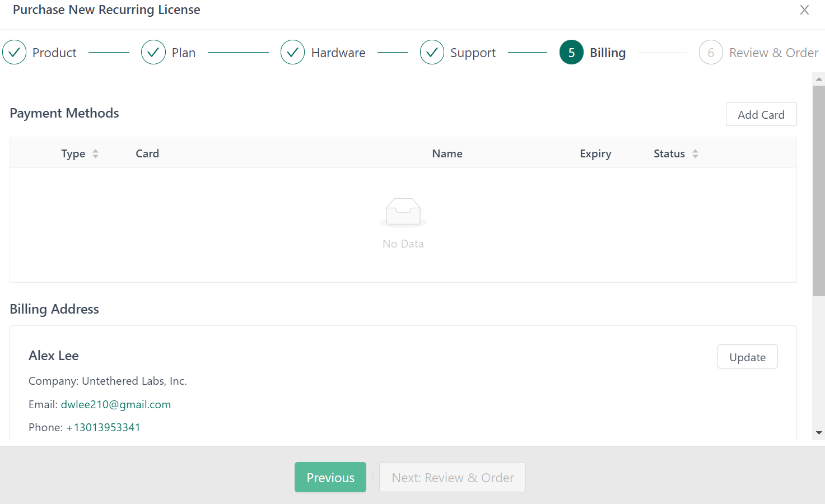Open the dwlee210@gmail.com email link
This screenshot has height=504, width=825.
tap(116, 404)
